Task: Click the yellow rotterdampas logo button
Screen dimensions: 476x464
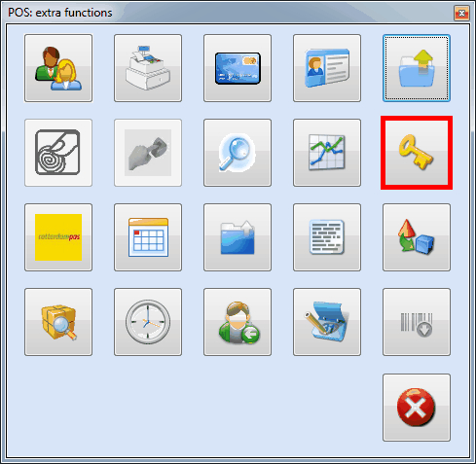Action: (58, 237)
